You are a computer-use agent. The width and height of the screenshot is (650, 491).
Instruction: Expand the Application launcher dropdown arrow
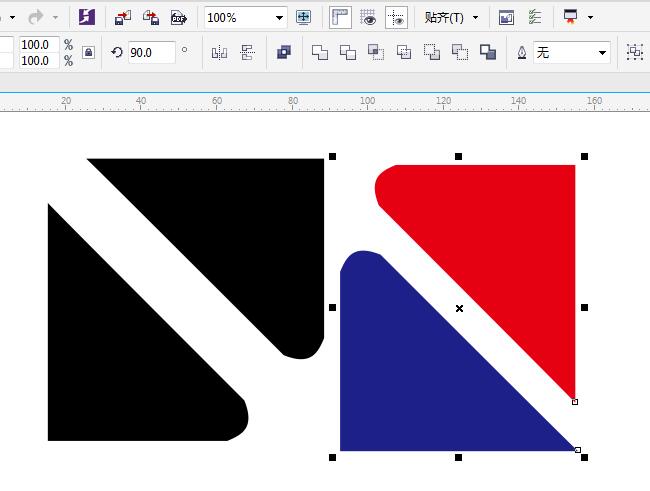[x=590, y=17]
